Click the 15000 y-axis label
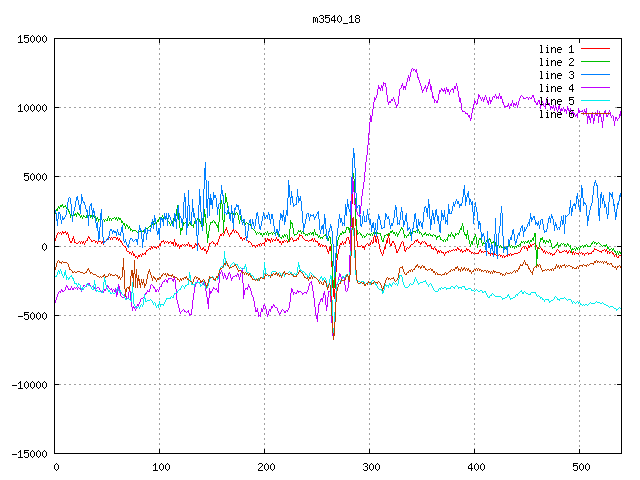640x480 pixels. tap(31, 39)
